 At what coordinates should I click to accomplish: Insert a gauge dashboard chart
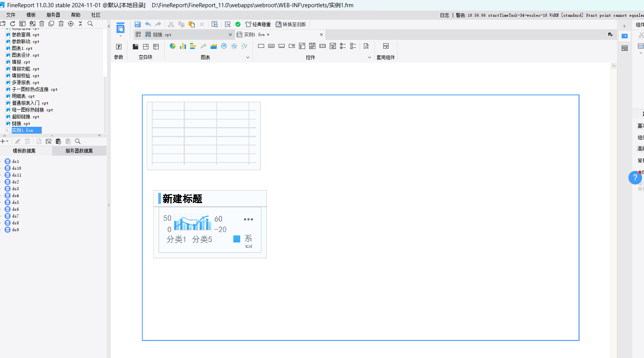[x=224, y=46]
